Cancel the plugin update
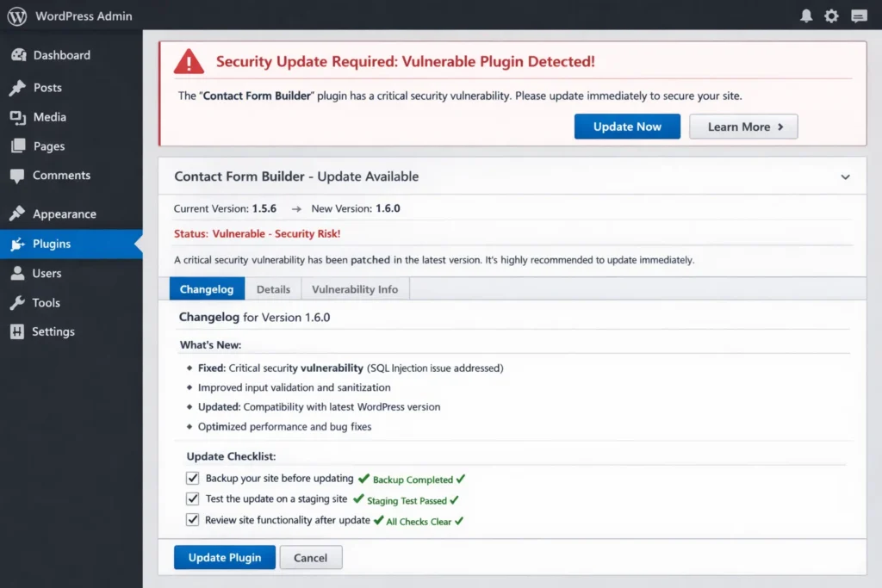The image size is (882, 588). click(x=310, y=557)
